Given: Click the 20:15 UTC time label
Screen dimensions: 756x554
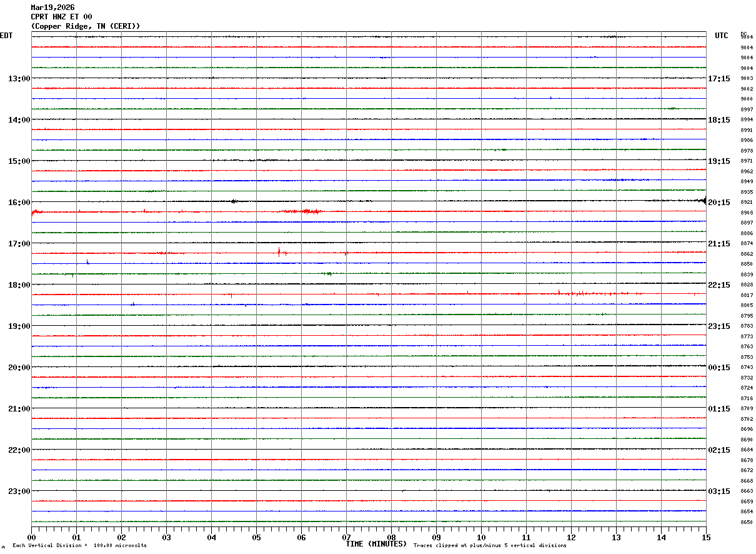Looking at the screenshot, I should click(x=719, y=203).
